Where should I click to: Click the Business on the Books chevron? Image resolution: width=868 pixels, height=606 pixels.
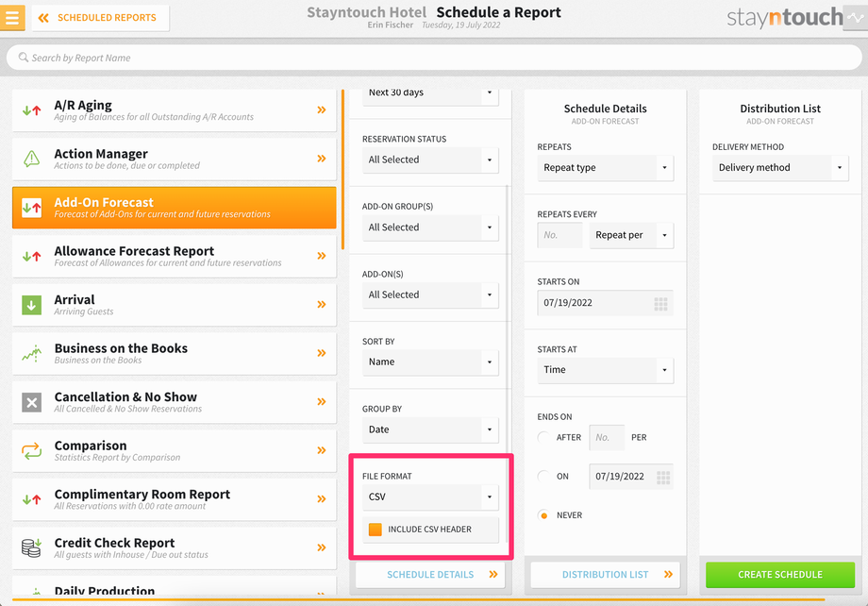click(322, 353)
